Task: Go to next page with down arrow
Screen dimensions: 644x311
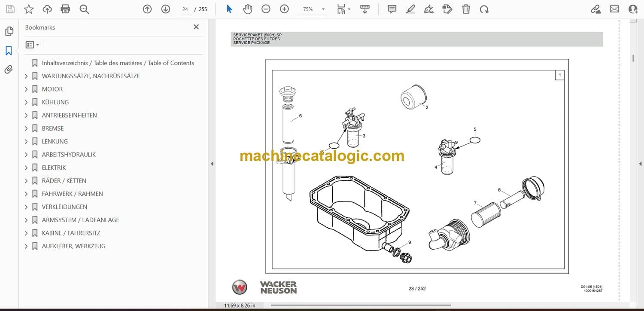Action: coord(166,9)
